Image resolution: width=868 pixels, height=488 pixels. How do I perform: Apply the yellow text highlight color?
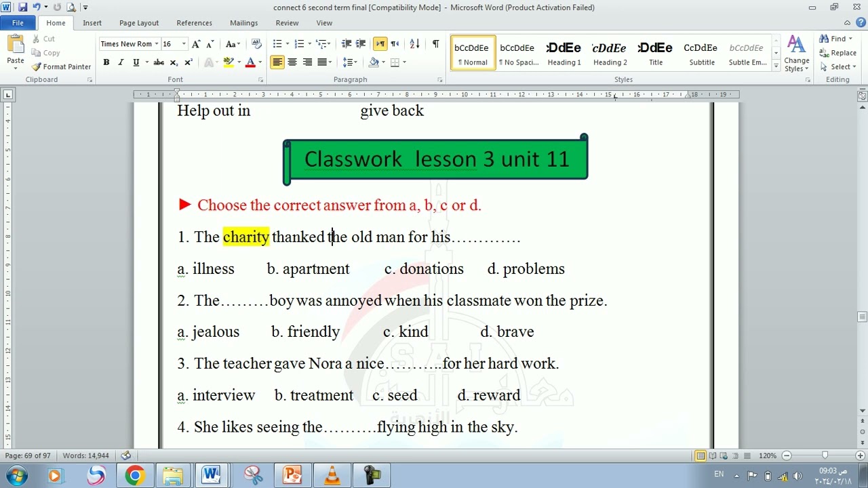(229, 62)
